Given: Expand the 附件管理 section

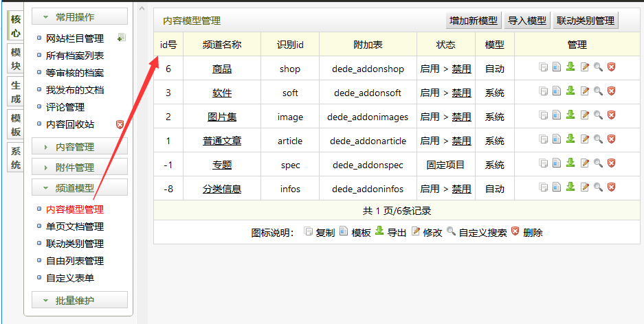Looking at the screenshot, I should [80, 167].
